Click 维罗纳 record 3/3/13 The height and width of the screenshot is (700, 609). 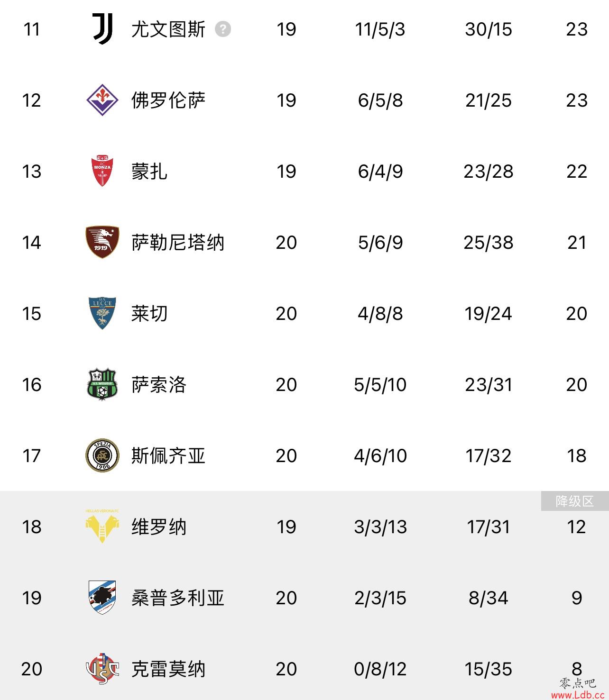pos(380,527)
